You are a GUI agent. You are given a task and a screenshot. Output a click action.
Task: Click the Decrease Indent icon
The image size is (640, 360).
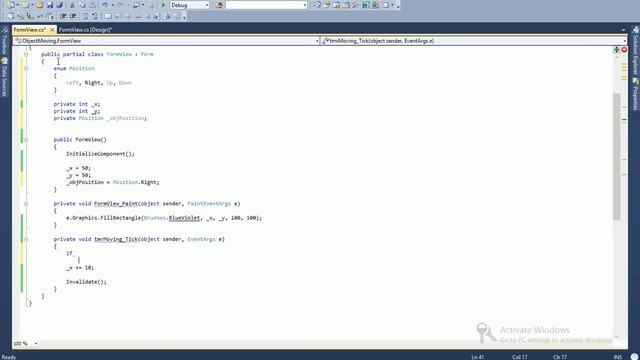pos(63,16)
